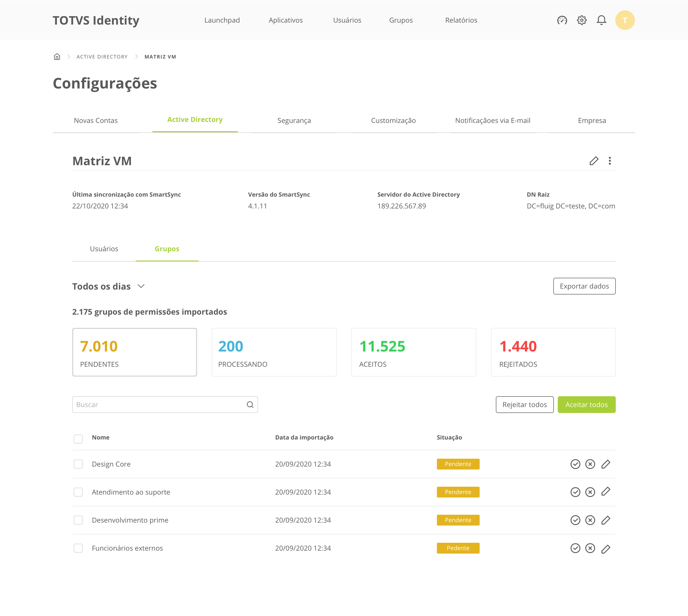Open the Segurança settings tab
688x616 pixels.
coord(294,120)
